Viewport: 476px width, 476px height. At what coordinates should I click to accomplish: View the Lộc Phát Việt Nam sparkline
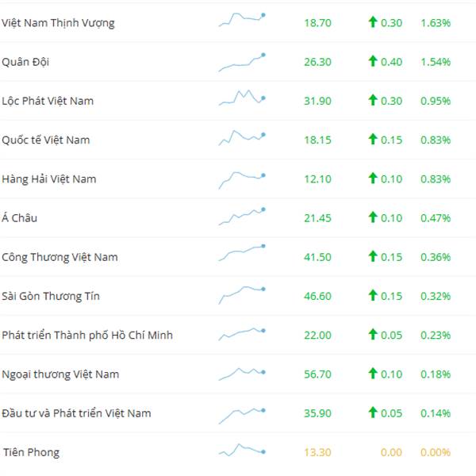coord(242,98)
